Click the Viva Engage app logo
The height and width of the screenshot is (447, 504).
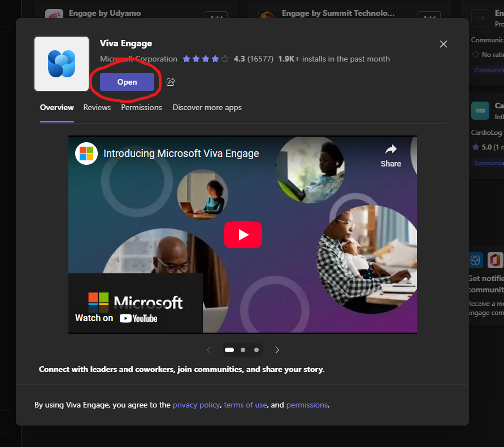(x=62, y=64)
